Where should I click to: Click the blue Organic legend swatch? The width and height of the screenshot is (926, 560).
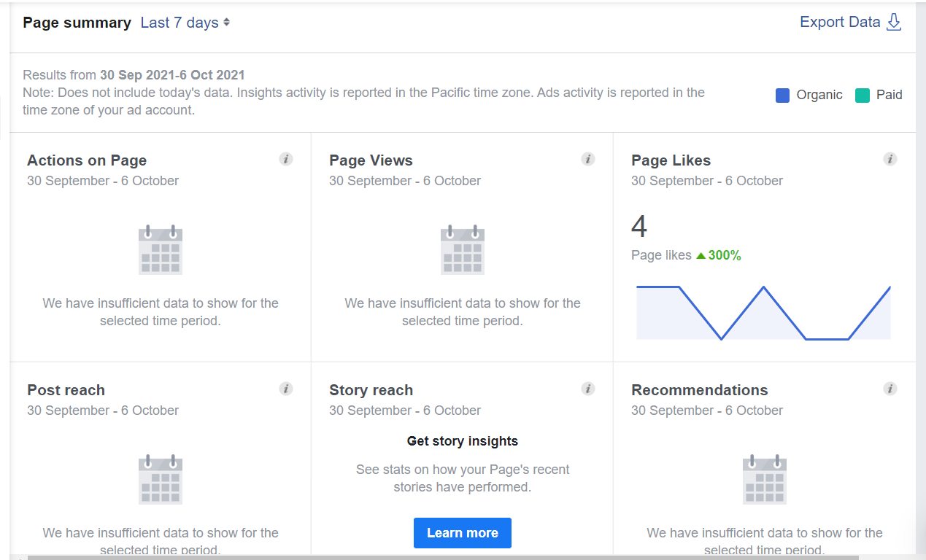coord(782,95)
